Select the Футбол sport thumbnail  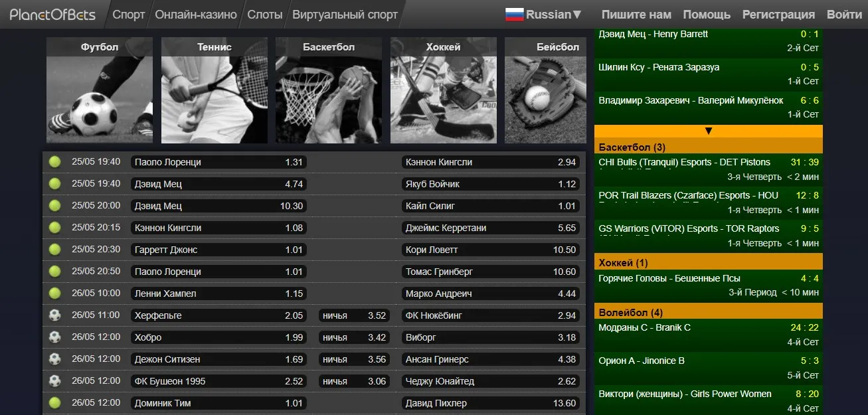(x=100, y=90)
